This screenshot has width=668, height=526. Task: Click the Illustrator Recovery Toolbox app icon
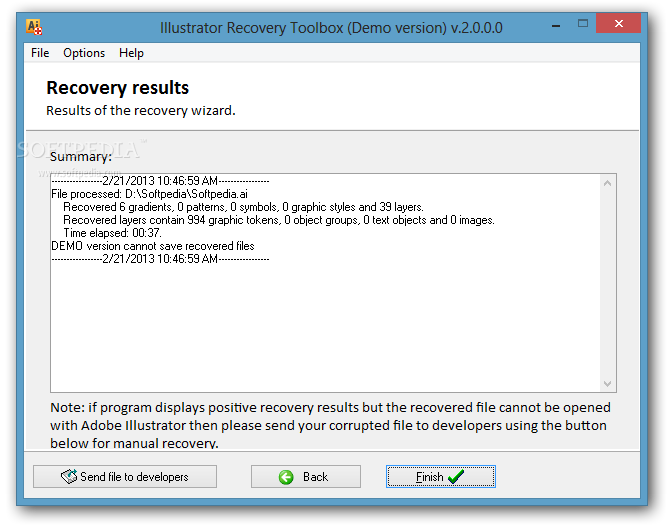(x=34, y=27)
